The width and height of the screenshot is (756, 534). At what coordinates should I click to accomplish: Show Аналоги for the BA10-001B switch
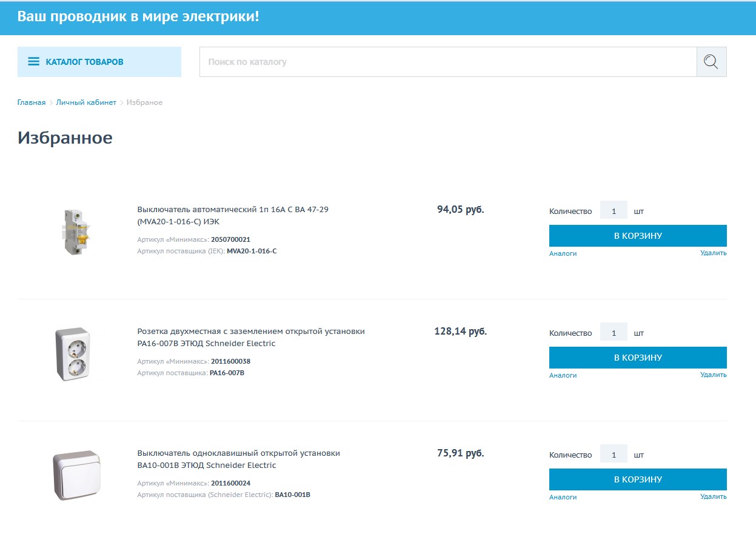(x=563, y=497)
